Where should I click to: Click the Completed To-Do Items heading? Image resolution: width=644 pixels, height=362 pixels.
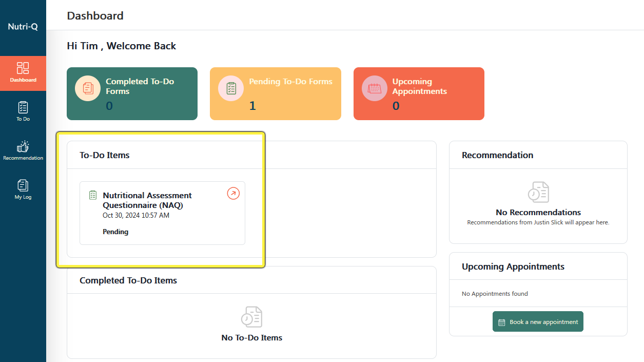tap(128, 280)
